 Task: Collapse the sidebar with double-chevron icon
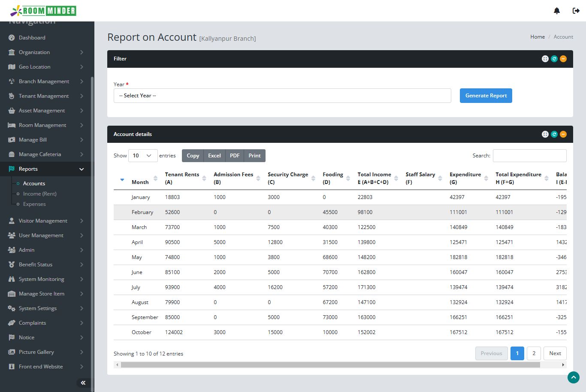tap(83, 383)
